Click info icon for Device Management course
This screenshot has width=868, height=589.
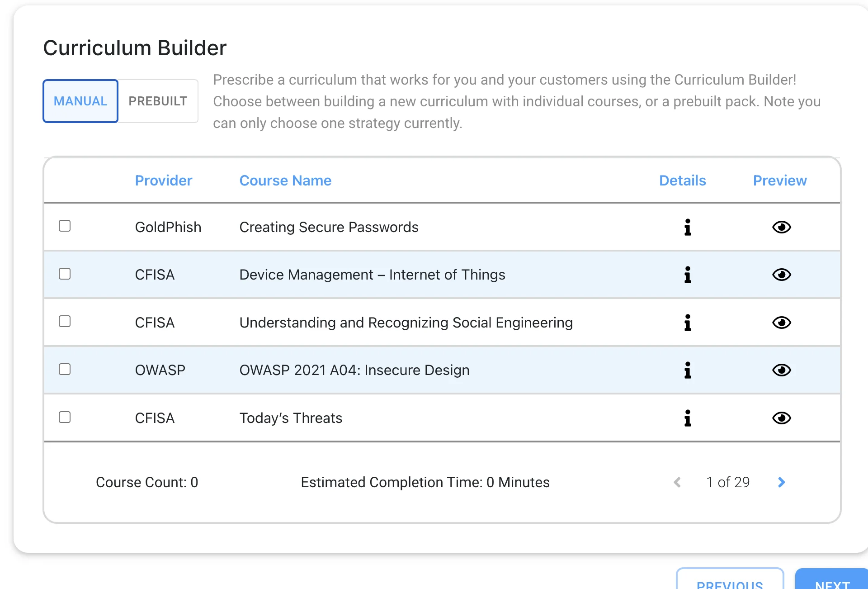(x=687, y=275)
